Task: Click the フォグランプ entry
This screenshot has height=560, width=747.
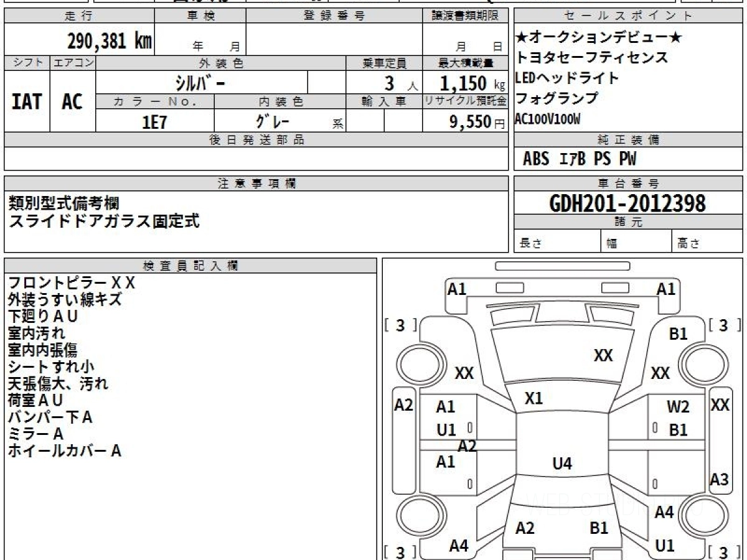Action: [557, 98]
